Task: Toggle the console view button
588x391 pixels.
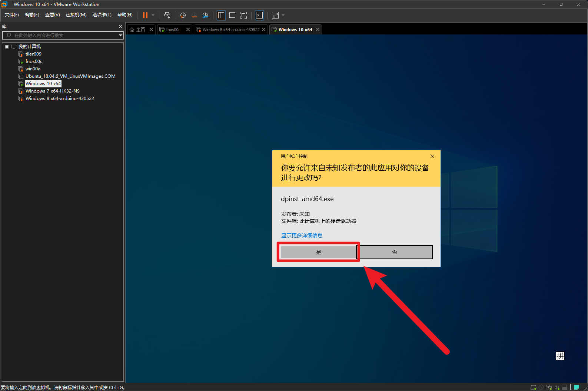Action: click(x=259, y=15)
